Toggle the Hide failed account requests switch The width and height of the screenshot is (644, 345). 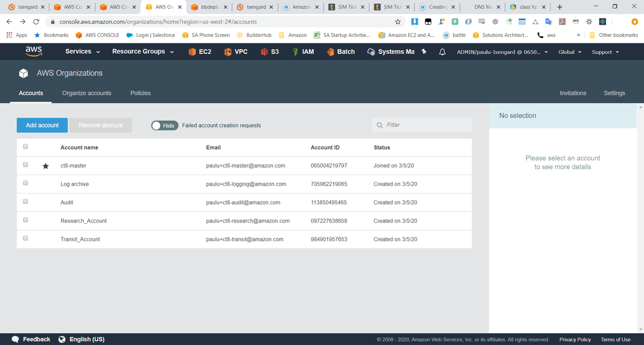pos(165,126)
